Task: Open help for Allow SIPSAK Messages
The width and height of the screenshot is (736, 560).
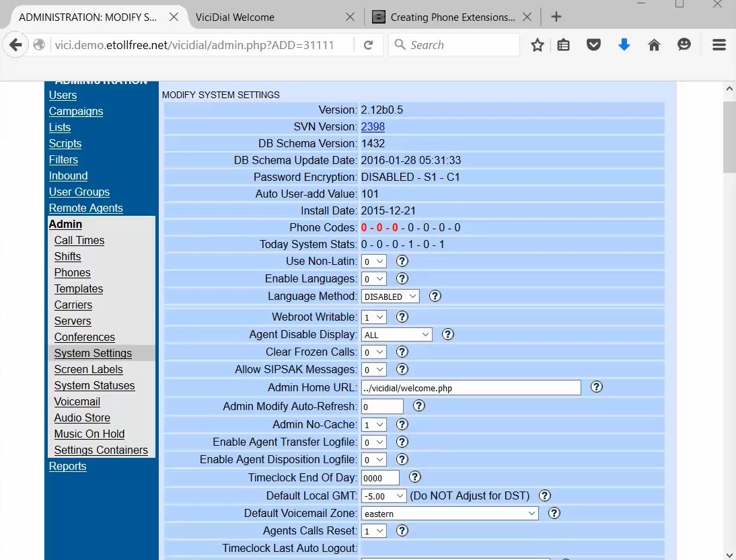Action: [x=402, y=369]
